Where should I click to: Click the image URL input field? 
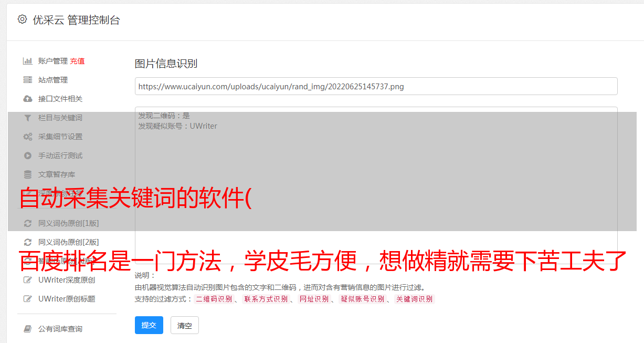coord(376,86)
